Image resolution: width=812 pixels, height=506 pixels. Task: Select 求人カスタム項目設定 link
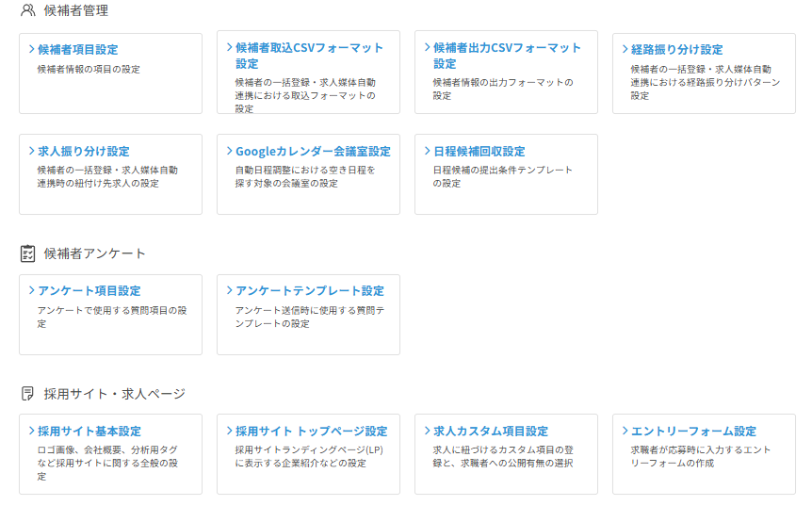click(491, 432)
